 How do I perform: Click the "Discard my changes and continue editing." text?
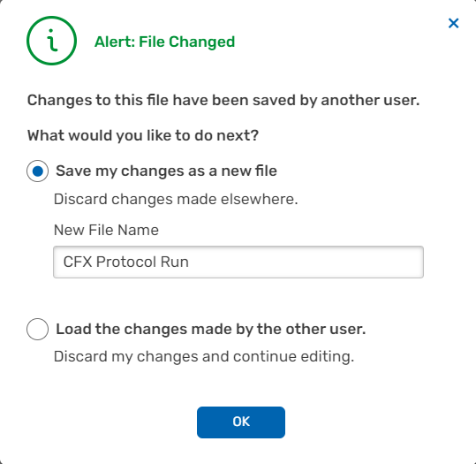pyautogui.click(x=204, y=356)
